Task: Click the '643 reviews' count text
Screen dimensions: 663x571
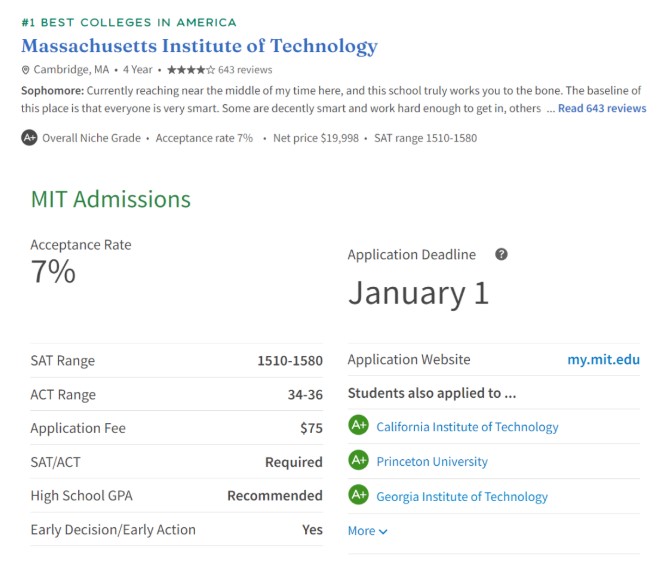Action: [x=245, y=70]
